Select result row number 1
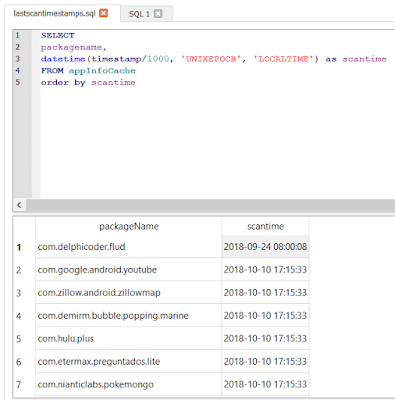 (19, 247)
